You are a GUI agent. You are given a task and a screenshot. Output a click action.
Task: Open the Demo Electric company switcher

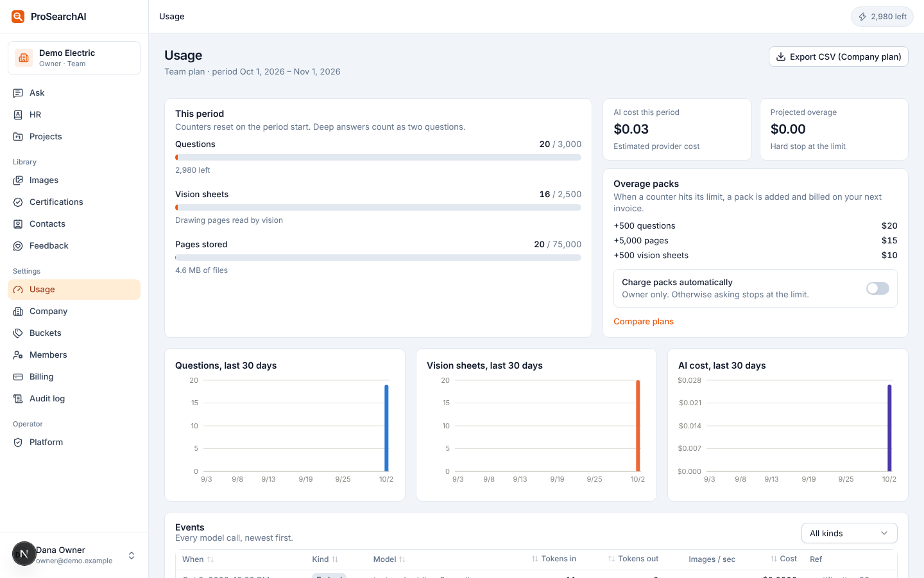(x=74, y=58)
